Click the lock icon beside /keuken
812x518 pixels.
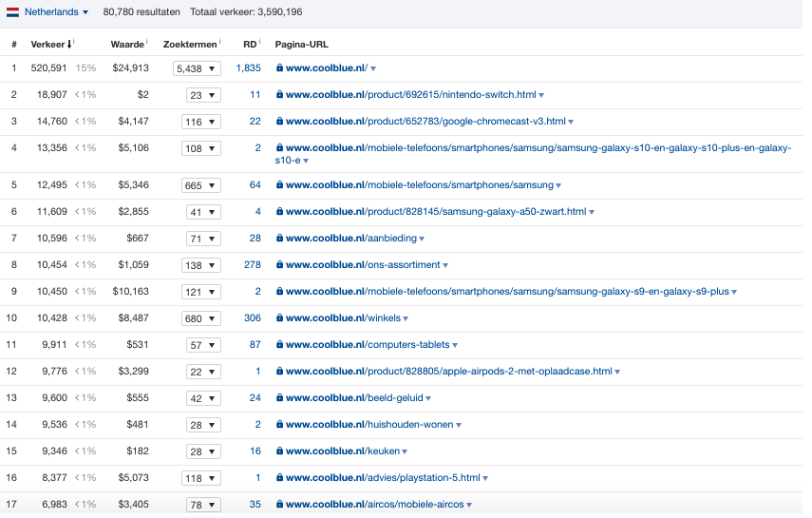click(x=279, y=451)
